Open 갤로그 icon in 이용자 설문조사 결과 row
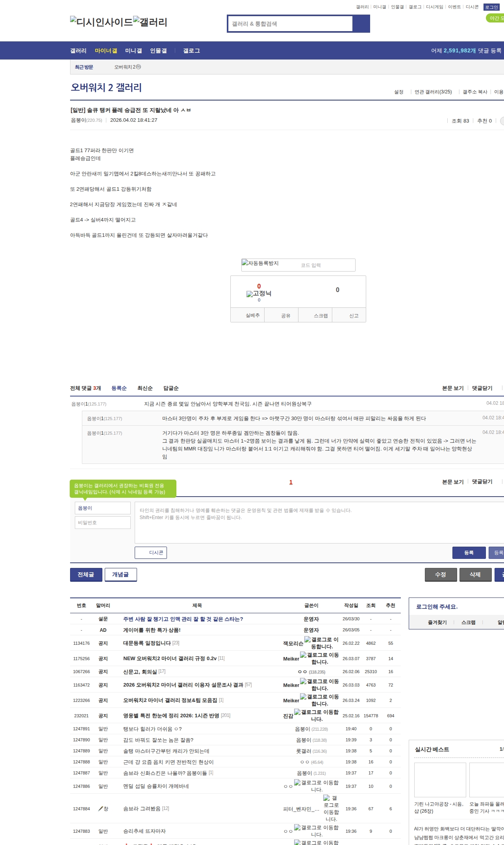The height and width of the screenshot is (845, 504). tap(319, 685)
